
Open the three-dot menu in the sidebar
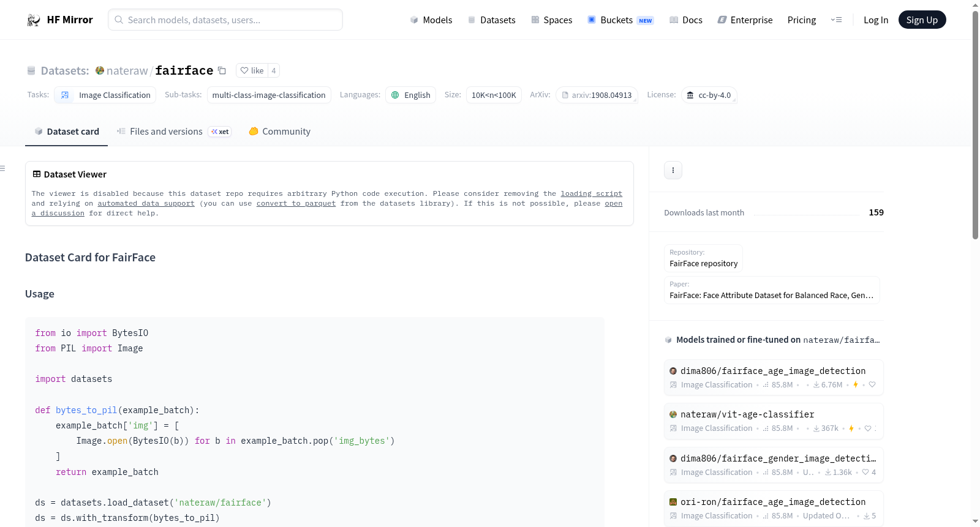[673, 170]
